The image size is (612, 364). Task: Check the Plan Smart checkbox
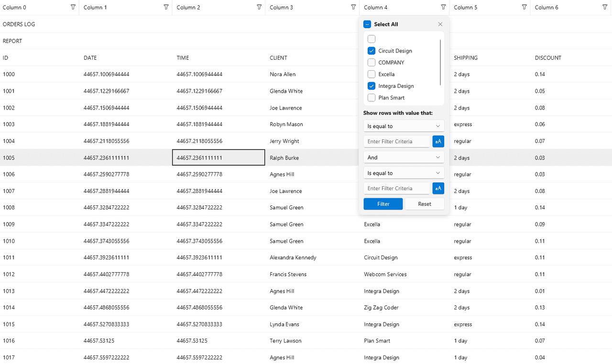click(x=372, y=97)
